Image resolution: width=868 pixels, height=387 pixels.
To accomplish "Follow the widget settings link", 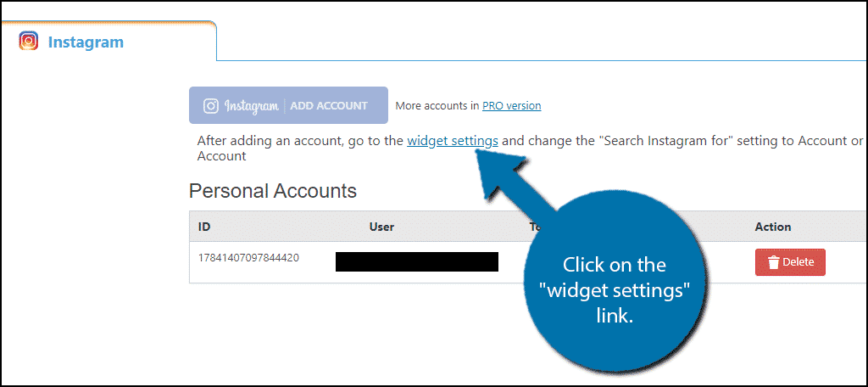I will [453, 141].
